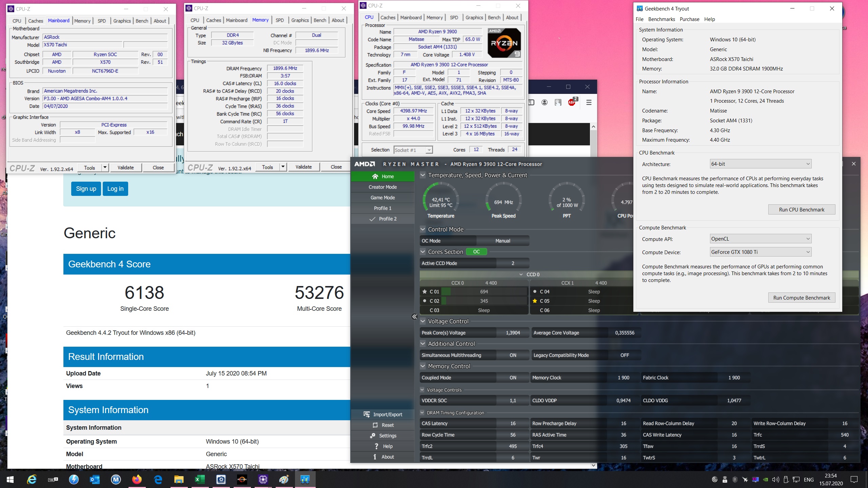Collapse the Voltage Control section
Image resolution: width=868 pixels, height=488 pixels.
(x=423, y=321)
